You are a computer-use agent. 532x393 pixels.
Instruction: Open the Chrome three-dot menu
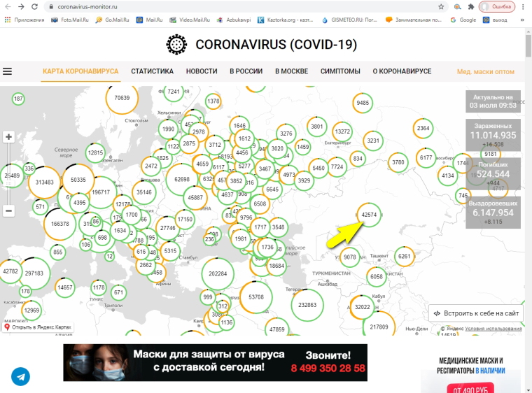(x=524, y=6)
